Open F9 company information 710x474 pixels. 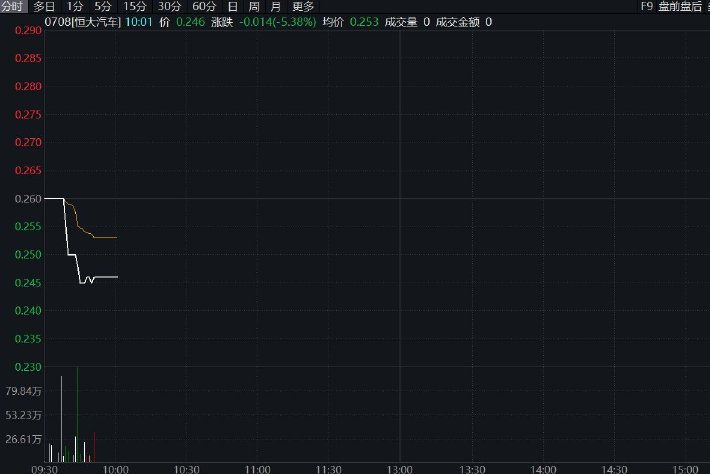[x=647, y=6]
